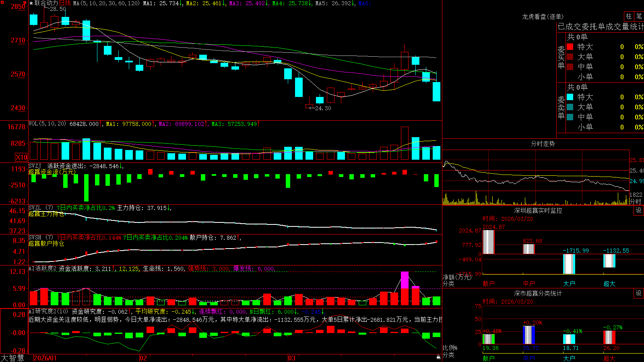Click the tallest red volume bar in VOL pane
The width and height of the screenshot is (644, 362).
(405, 143)
